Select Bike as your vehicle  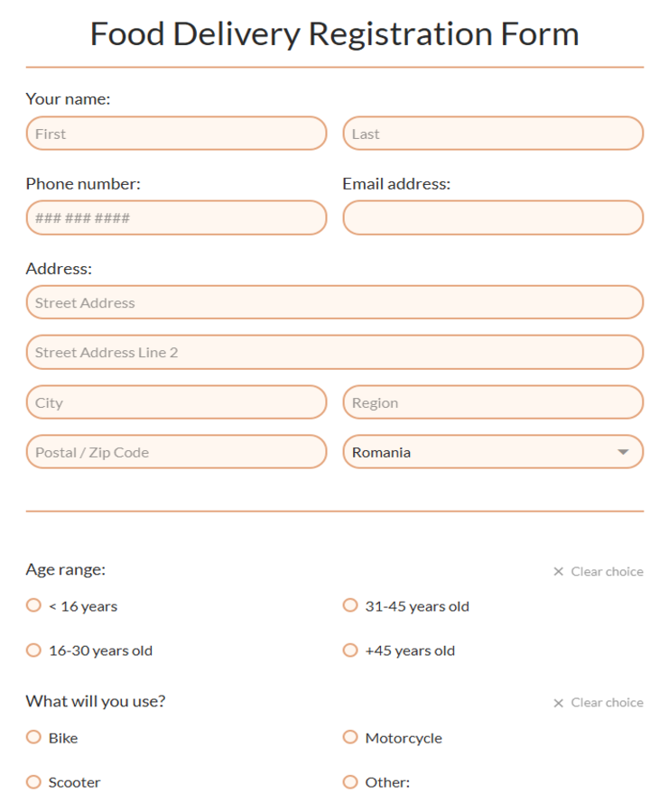(34, 737)
